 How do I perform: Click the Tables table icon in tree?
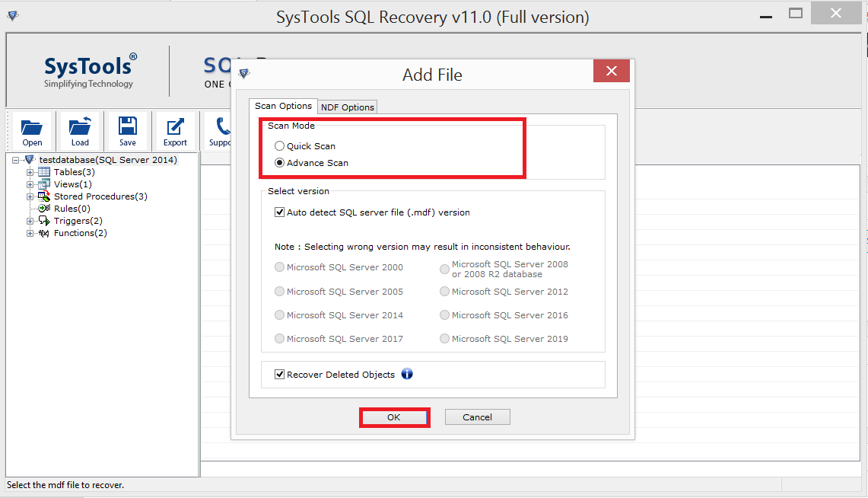[x=43, y=172]
